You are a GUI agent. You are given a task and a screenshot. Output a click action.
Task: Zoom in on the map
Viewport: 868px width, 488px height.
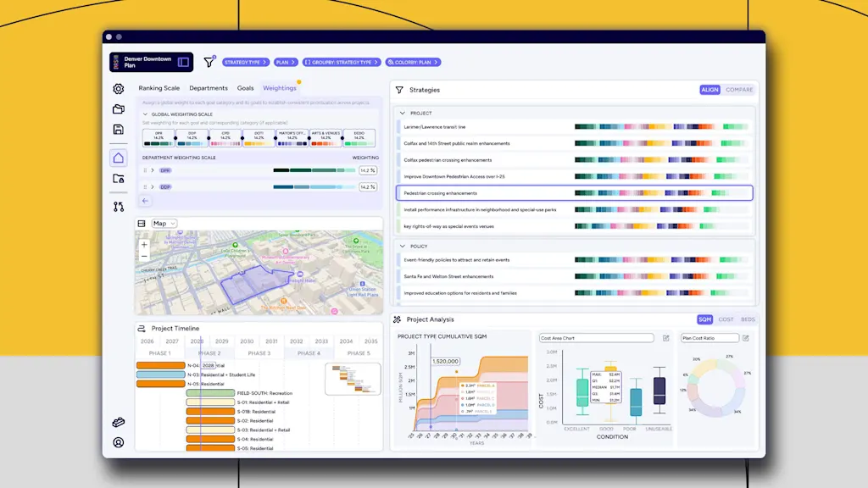144,244
